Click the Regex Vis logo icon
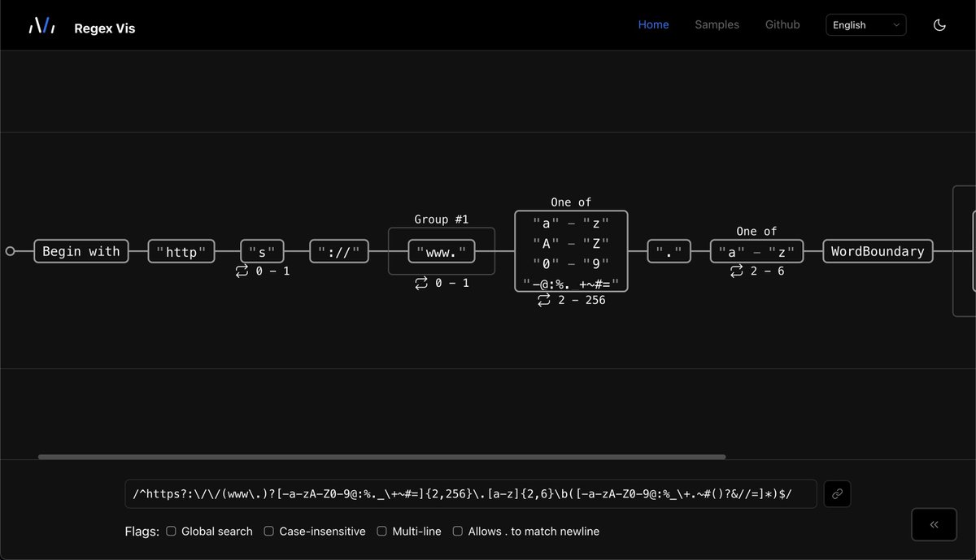Image resolution: width=976 pixels, height=560 pixels. coord(41,24)
